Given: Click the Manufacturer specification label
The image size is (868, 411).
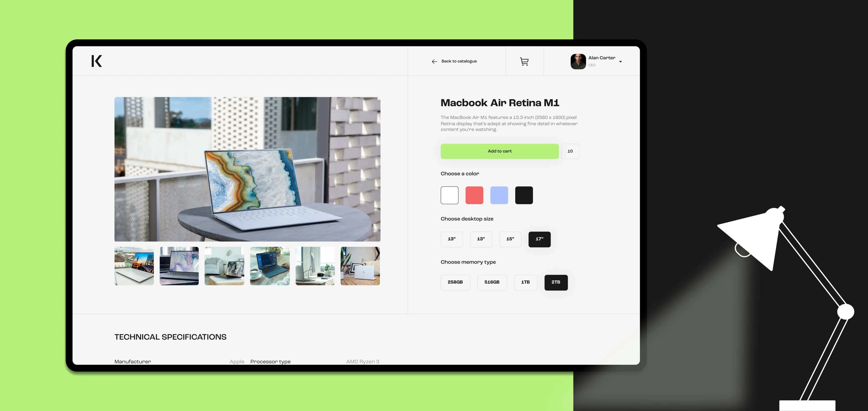Looking at the screenshot, I should (133, 362).
